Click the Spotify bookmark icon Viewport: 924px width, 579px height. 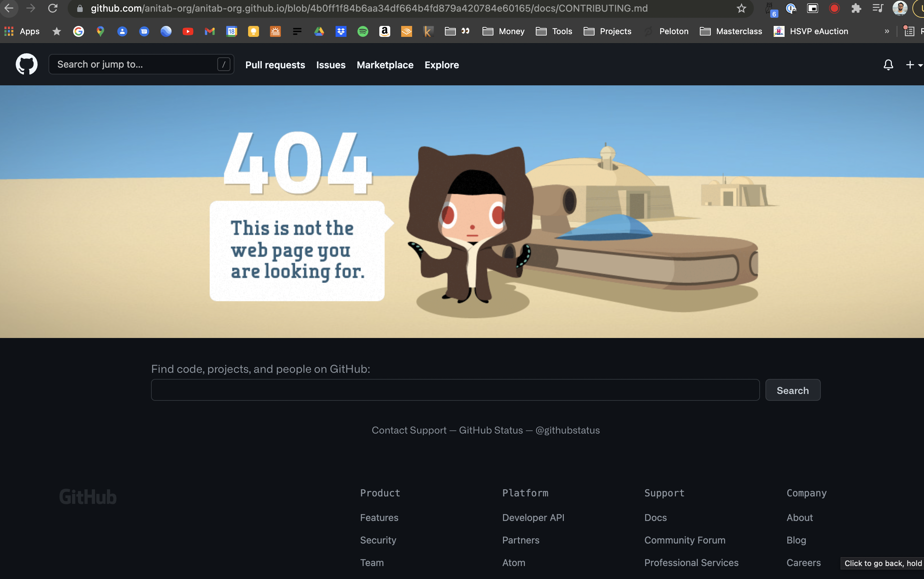point(363,31)
